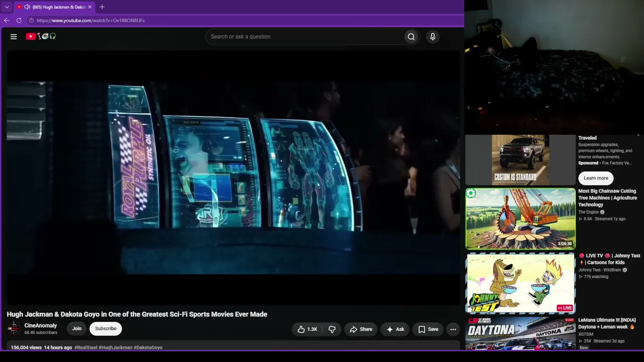Open The Engine channel link
The width and height of the screenshot is (644, 362).
pyautogui.click(x=589, y=212)
